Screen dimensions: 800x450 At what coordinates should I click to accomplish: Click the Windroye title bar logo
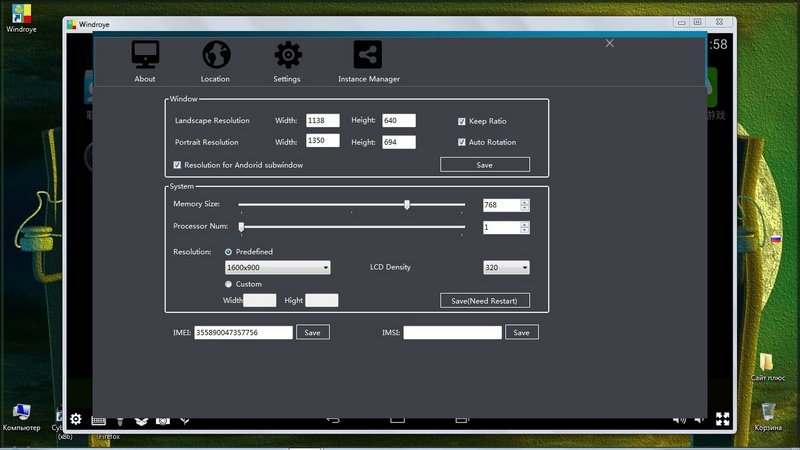pyautogui.click(x=71, y=24)
